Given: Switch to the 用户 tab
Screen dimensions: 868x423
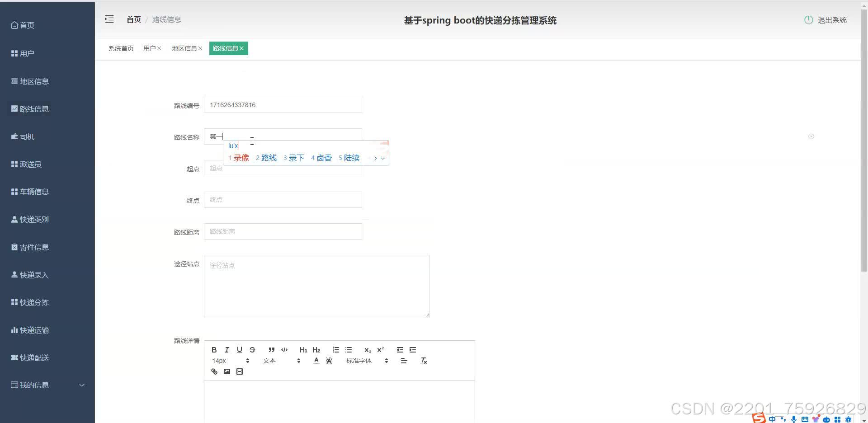Looking at the screenshot, I should click(149, 48).
